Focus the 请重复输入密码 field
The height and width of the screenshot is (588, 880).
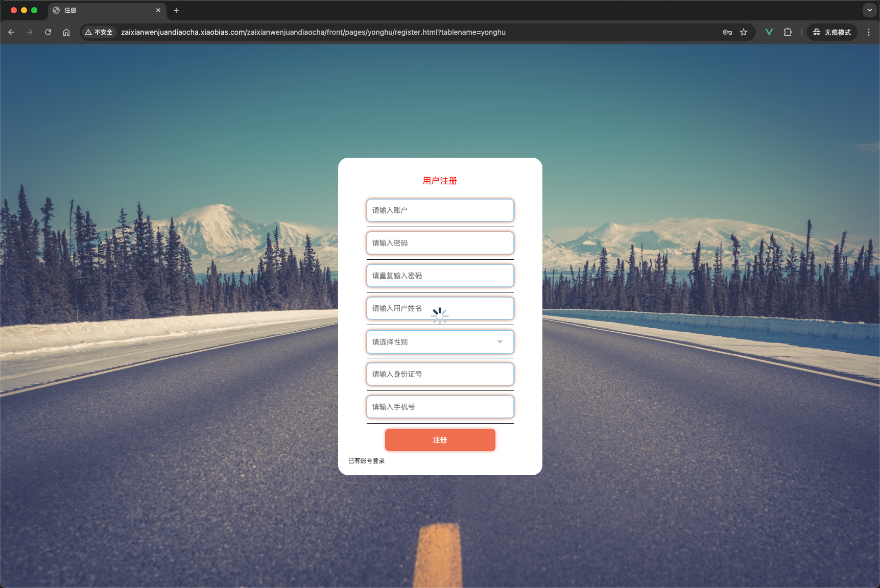click(x=440, y=276)
